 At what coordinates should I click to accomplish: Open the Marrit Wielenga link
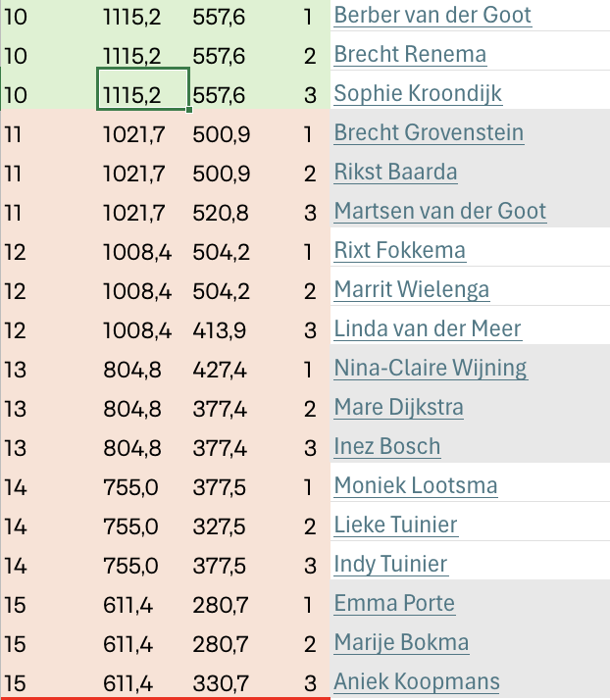[411, 290]
